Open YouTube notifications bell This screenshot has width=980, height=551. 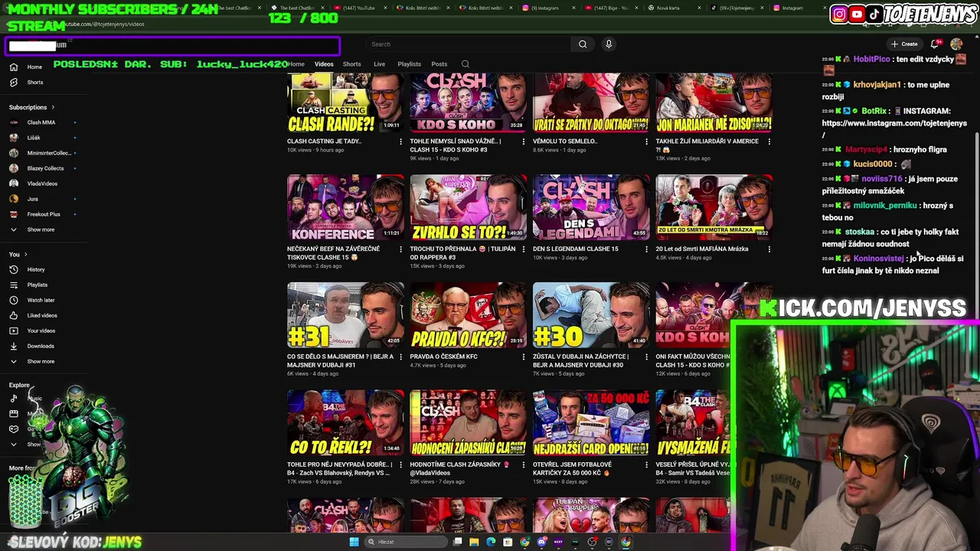click(x=935, y=44)
